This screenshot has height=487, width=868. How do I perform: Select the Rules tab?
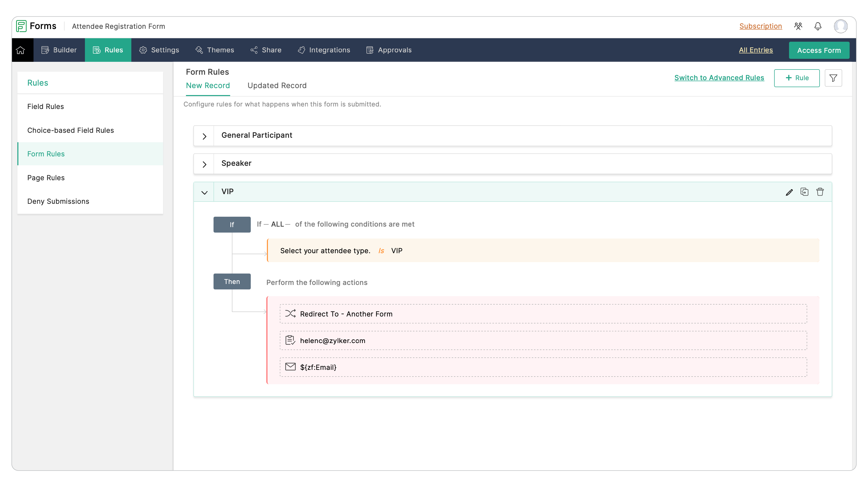point(108,50)
